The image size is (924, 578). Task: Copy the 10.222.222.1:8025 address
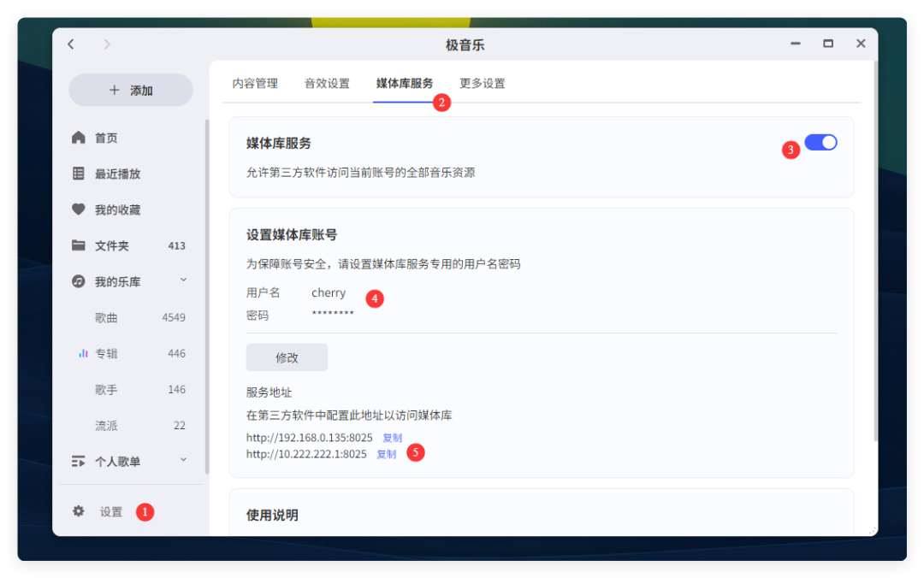[x=387, y=454]
